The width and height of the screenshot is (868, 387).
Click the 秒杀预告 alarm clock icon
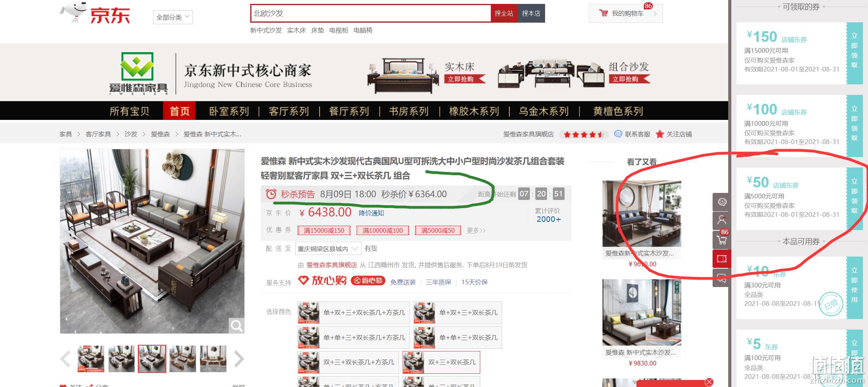[271, 194]
